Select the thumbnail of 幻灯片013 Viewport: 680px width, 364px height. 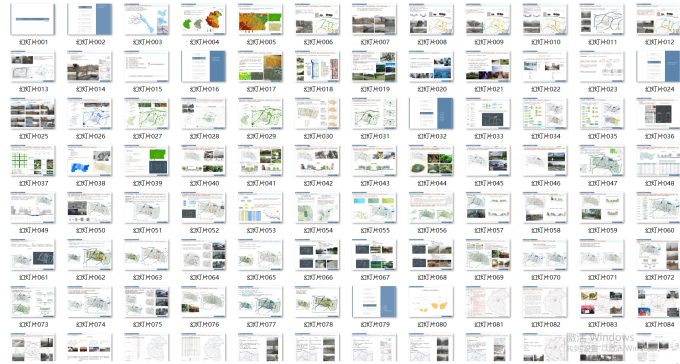tap(33, 66)
